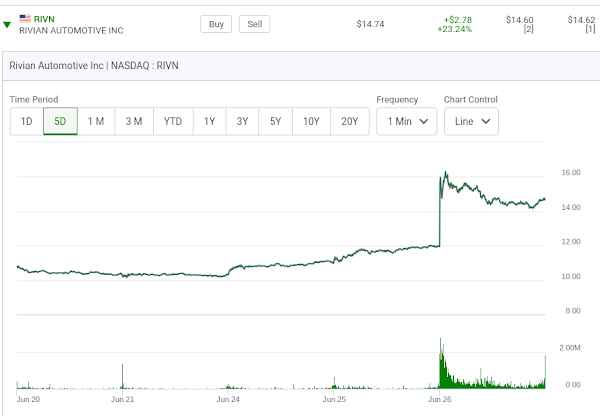Click the chart title Rivian Automotive Inc | NASDAQ : RIVN
This screenshot has width=600, height=416.
(x=94, y=65)
